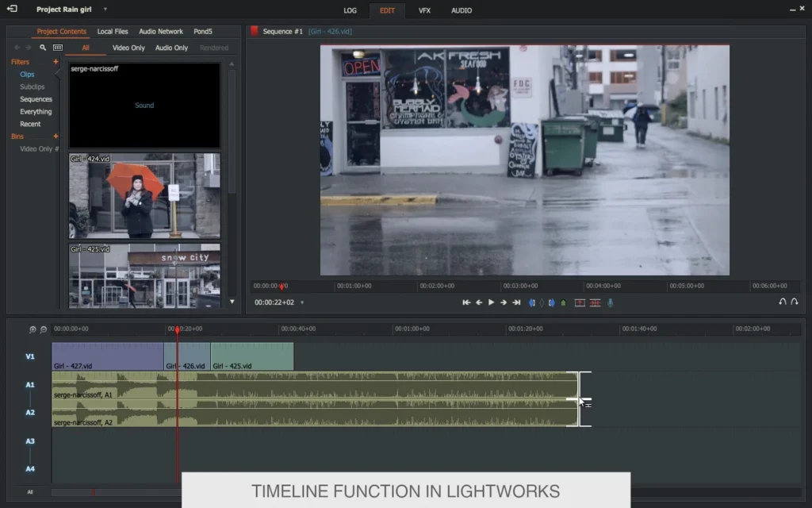Click the red timeline playhead marker

coord(177,329)
